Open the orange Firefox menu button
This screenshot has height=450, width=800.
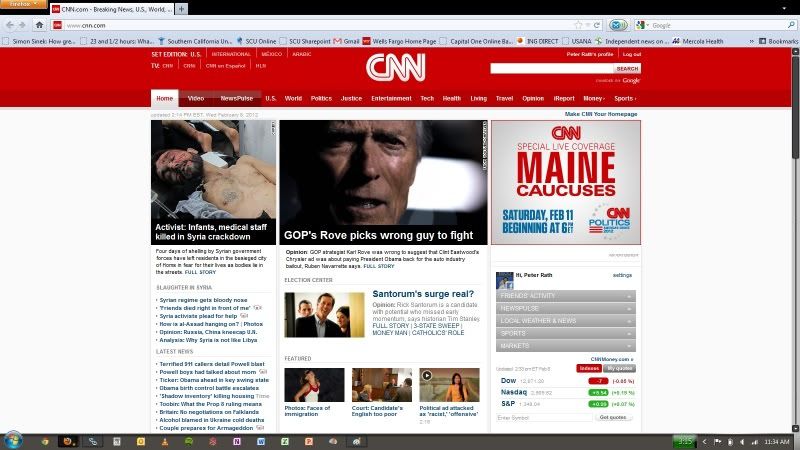[23, 4]
